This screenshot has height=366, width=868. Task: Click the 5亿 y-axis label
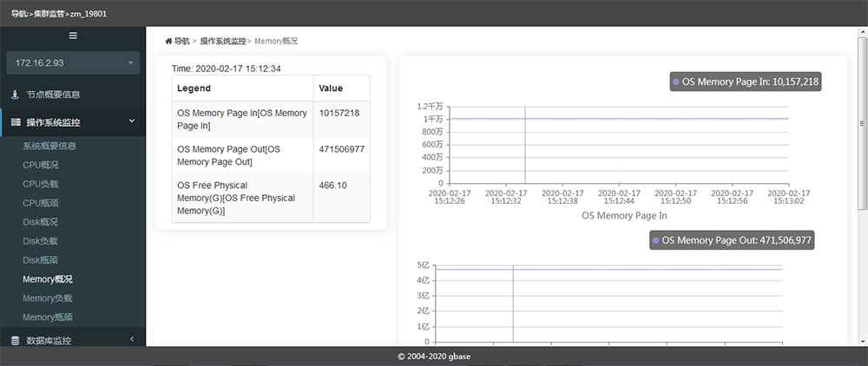pos(423,265)
